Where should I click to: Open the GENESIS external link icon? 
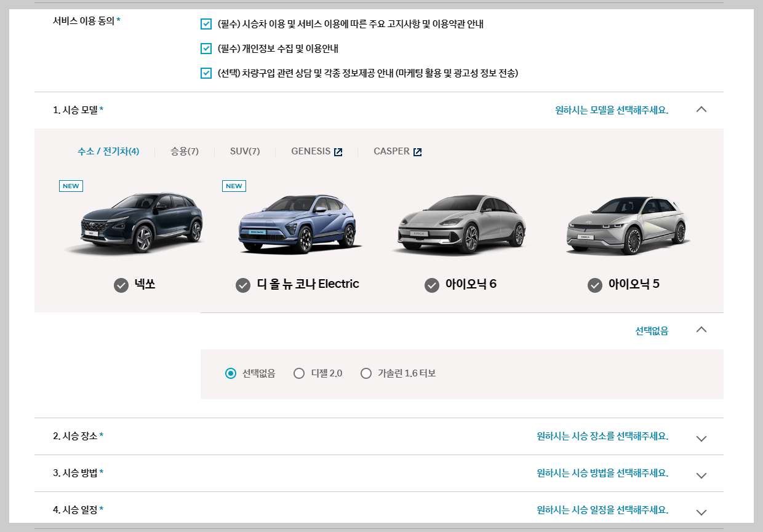[337, 151]
